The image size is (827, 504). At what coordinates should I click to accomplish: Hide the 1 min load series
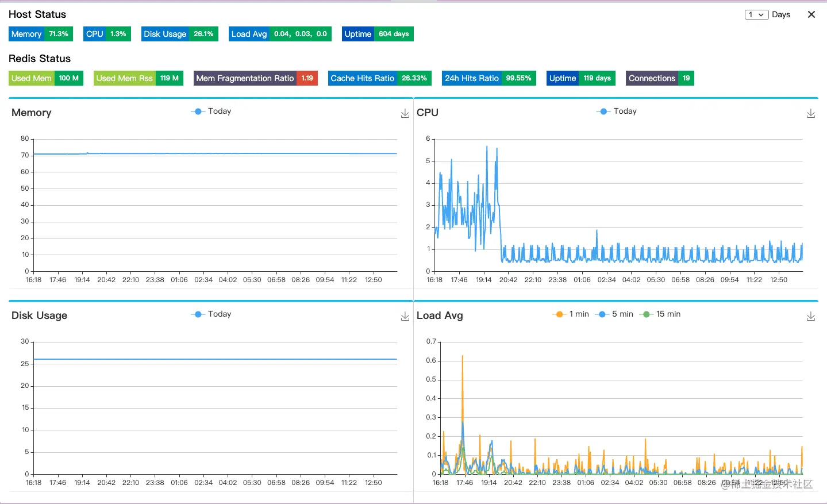[x=570, y=314]
